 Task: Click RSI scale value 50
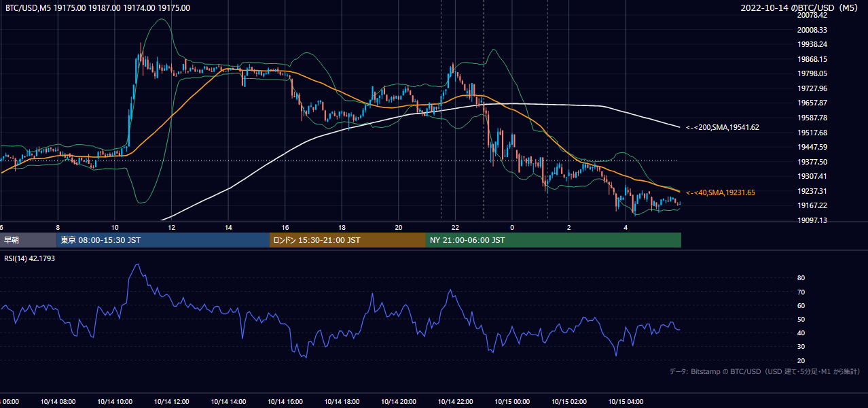pos(801,319)
